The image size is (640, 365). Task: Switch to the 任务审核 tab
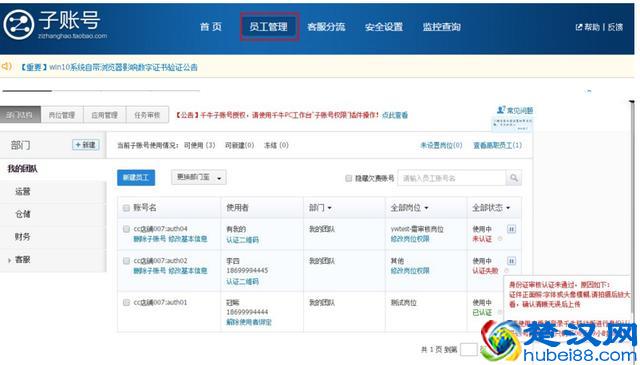(147, 115)
